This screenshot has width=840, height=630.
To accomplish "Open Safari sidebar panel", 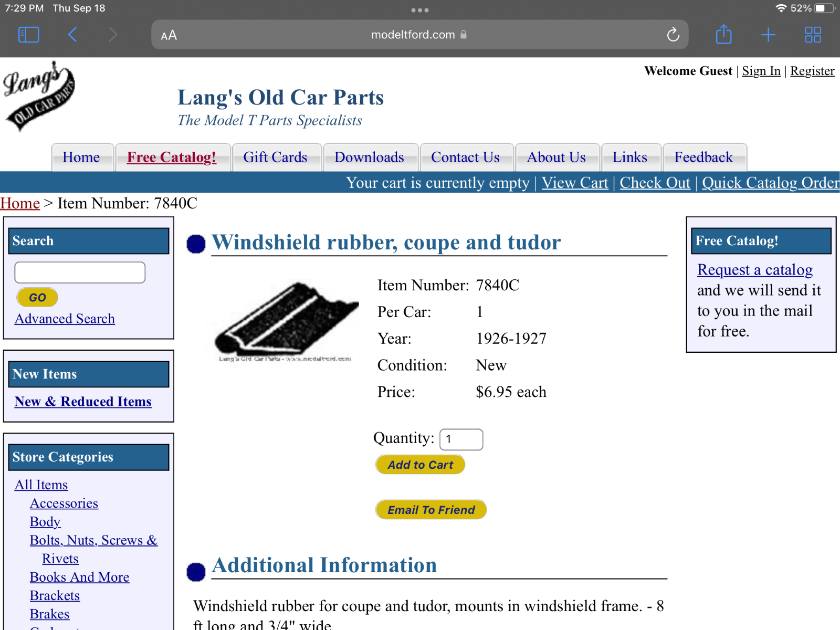I will pyautogui.click(x=28, y=35).
